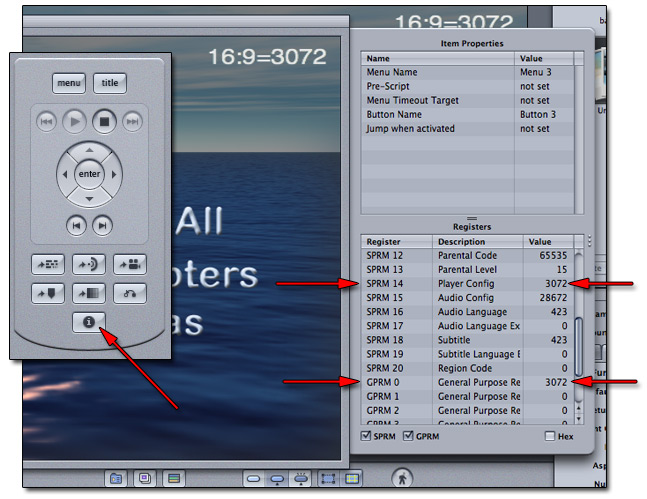Skip to previous chapter on the remote

(x=75, y=225)
